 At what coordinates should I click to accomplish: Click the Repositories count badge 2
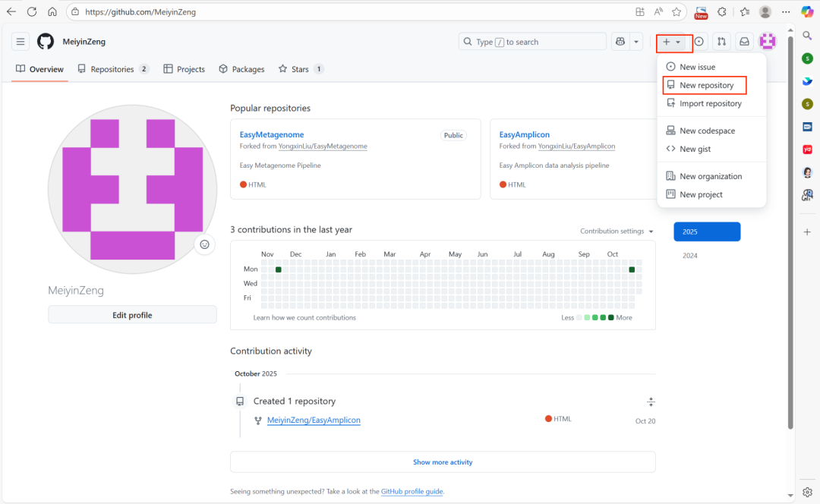143,69
